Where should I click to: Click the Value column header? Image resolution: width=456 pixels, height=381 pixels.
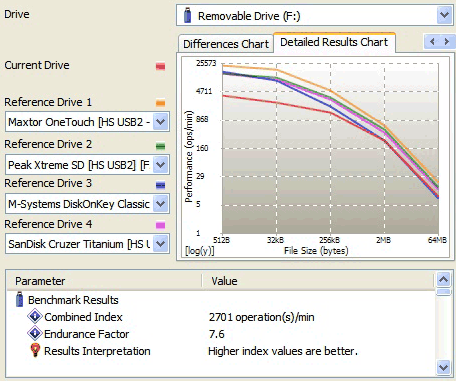click(x=318, y=281)
